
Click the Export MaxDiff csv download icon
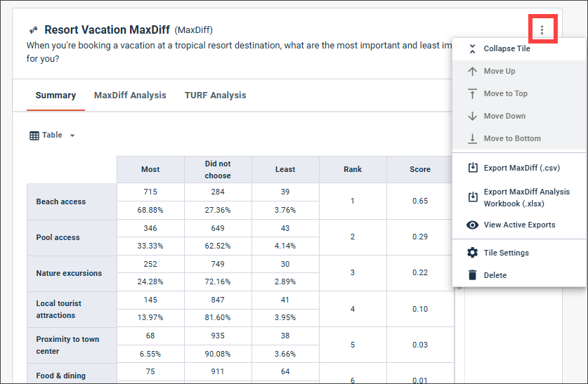(473, 168)
